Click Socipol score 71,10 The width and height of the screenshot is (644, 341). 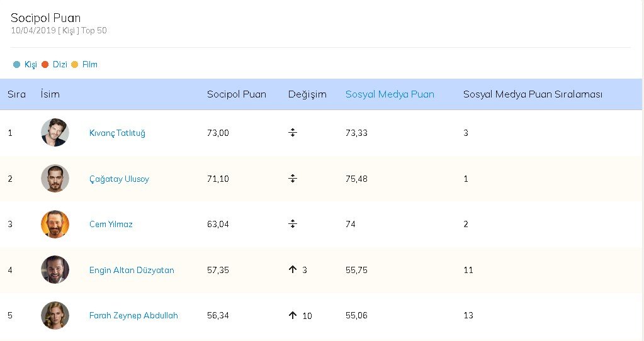click(x=218, y=179)
